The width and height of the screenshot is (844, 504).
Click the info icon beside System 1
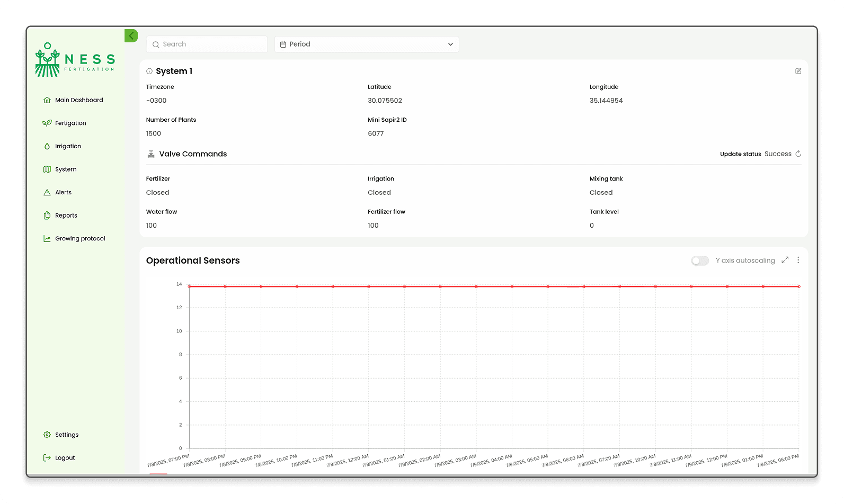tap(149, 71)
